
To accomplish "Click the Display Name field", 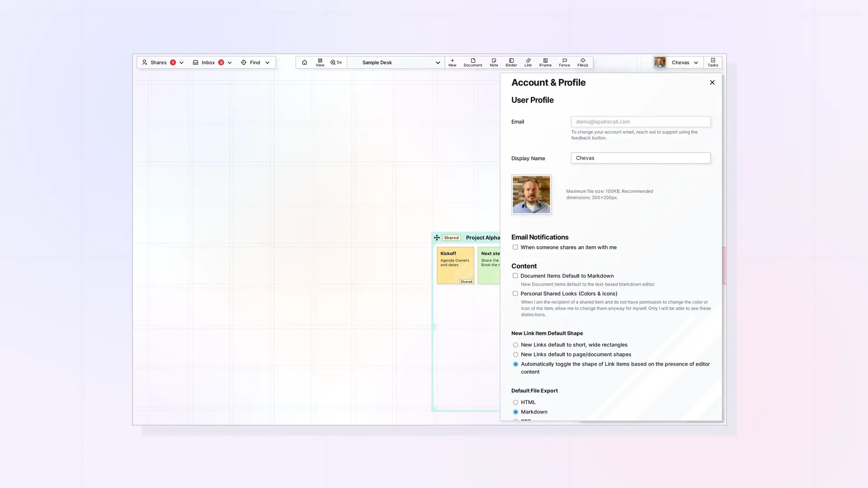I will point(641,158).
